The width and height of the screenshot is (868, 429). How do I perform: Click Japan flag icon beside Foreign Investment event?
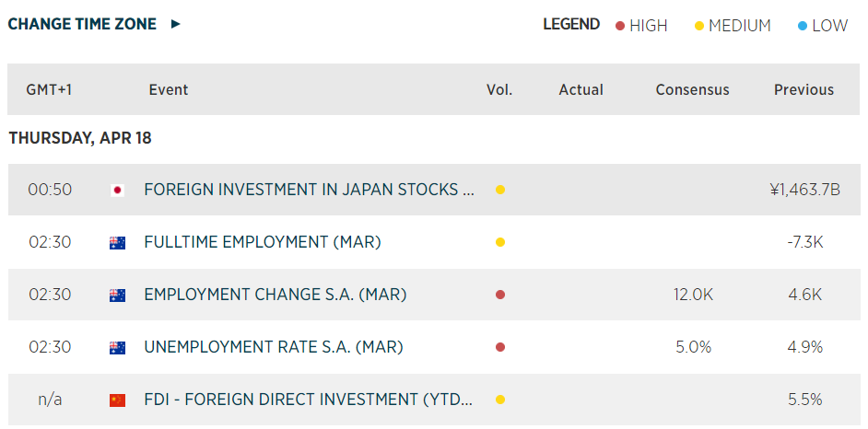click(117, 191)
